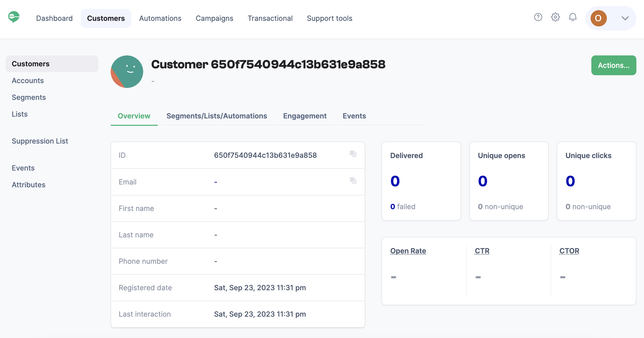The width and height of the screenshot is (644, 338).
Task: Copy the email field value
Action: click(x=353, y=180)
